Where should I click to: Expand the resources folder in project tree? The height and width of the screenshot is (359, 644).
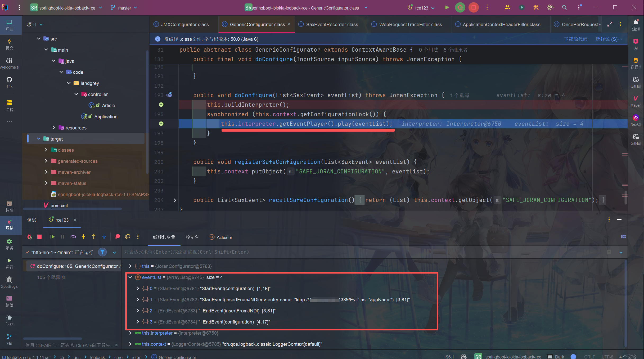click(54, 128)
